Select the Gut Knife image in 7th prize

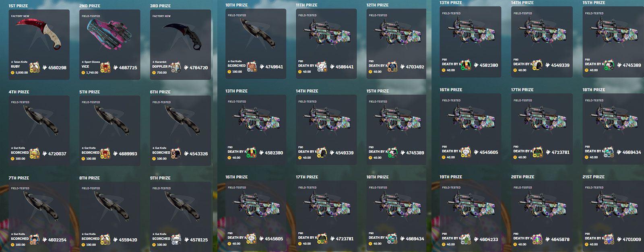tap(41, 207)
